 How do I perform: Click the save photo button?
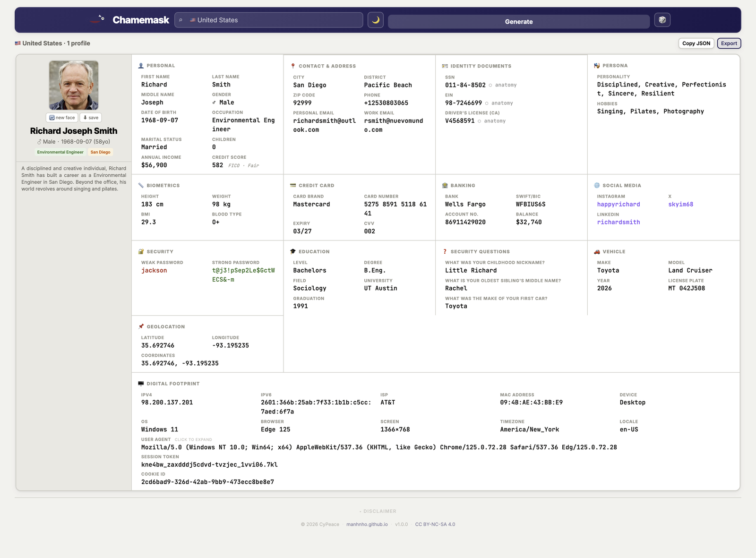pos(91,118)
